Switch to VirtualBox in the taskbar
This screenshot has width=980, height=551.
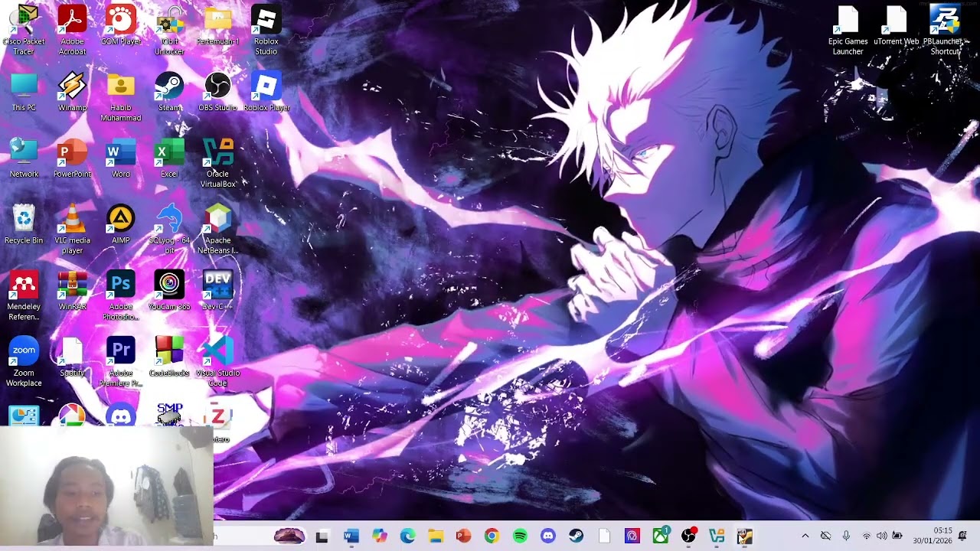pos(717,536)
